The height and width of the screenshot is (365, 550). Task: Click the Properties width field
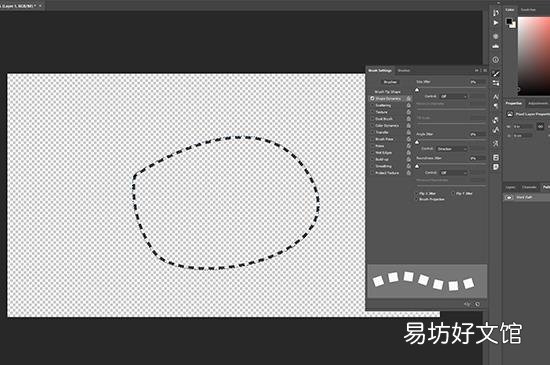(523, 127)
